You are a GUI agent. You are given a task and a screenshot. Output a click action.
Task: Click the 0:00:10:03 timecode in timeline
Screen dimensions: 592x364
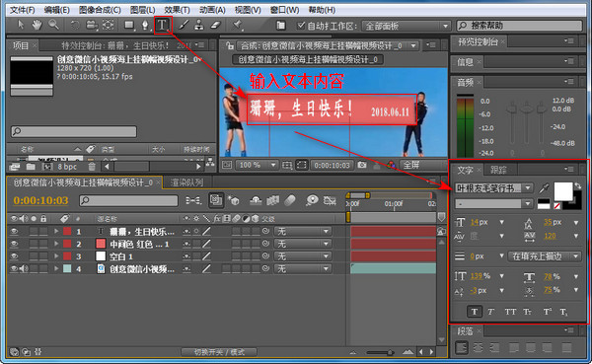click(40, 200)
